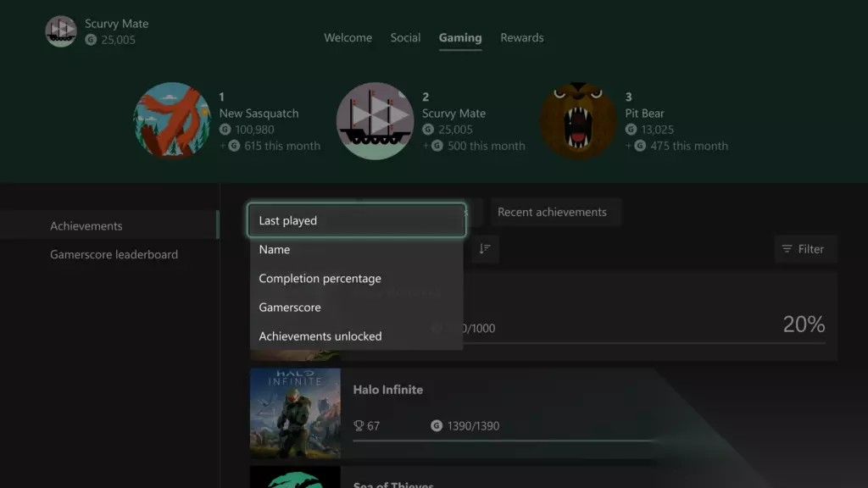Open the Gaming tab
868x488 pixels.
pos(460,37)
